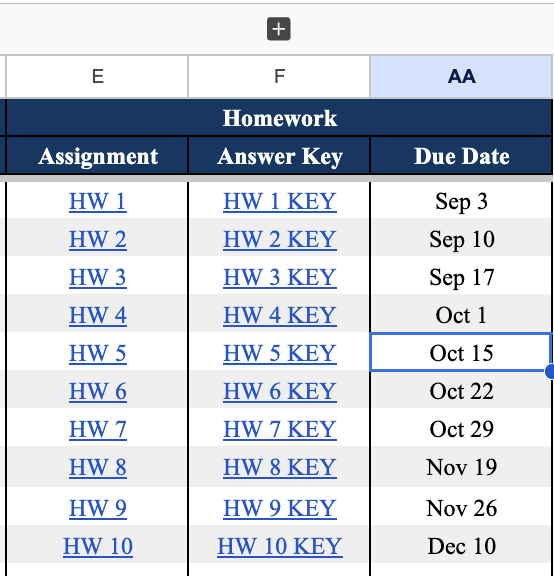Select the Sep 3 due date cell
Screen dimensions: 554x576
click(461, 201)
